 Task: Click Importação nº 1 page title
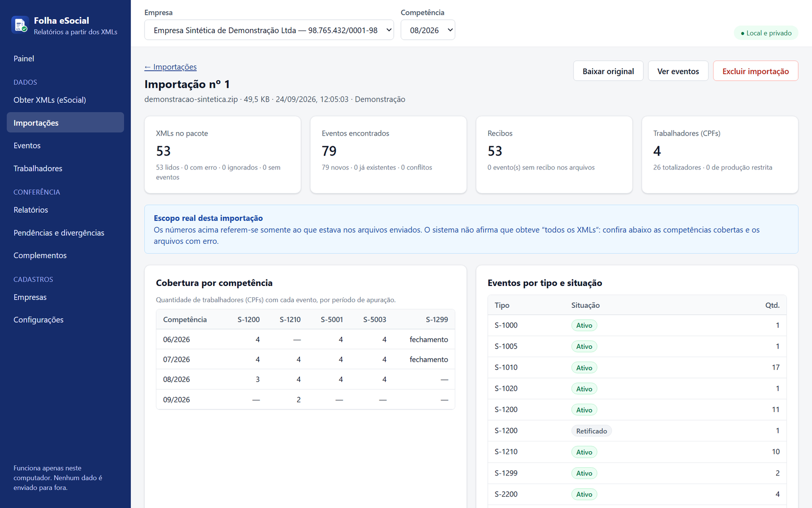pos(187,84)
